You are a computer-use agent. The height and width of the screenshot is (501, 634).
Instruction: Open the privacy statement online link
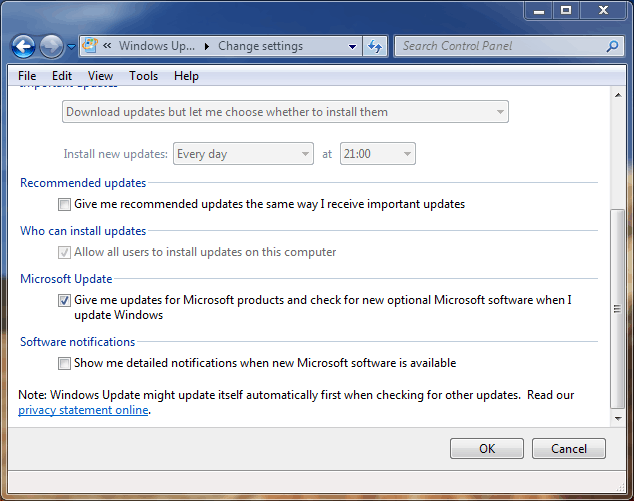click(83, 410)
